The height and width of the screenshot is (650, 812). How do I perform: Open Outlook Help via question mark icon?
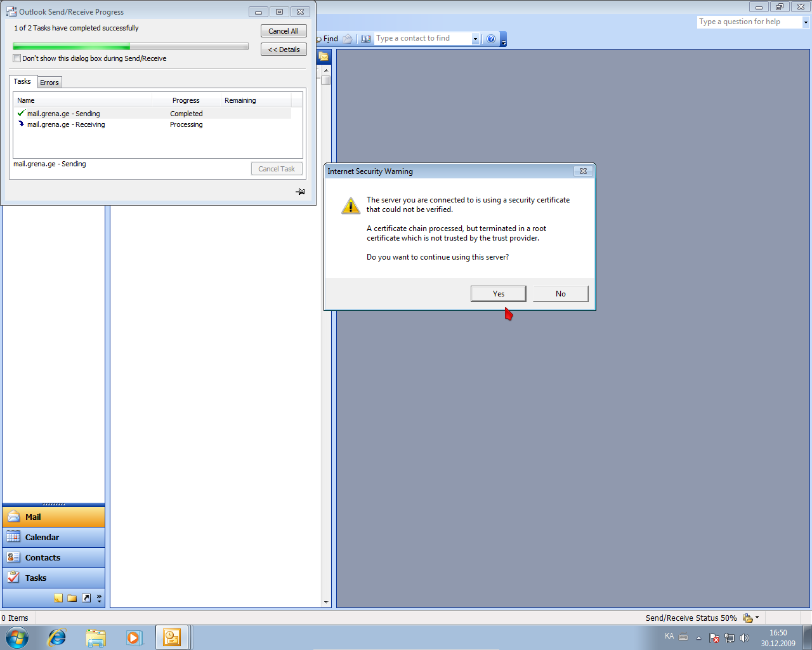click(x=491, y=39)
